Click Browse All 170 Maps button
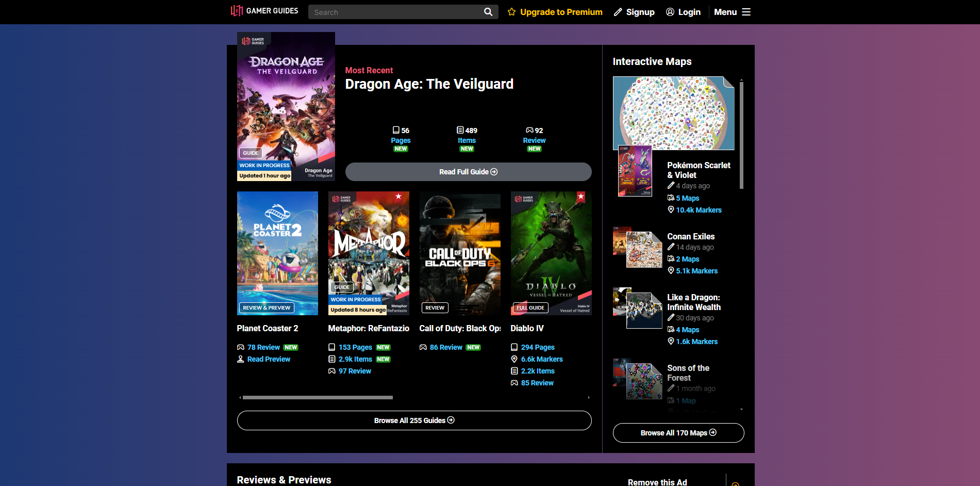Viewport: 980px width, 486px height. point(678,433)
